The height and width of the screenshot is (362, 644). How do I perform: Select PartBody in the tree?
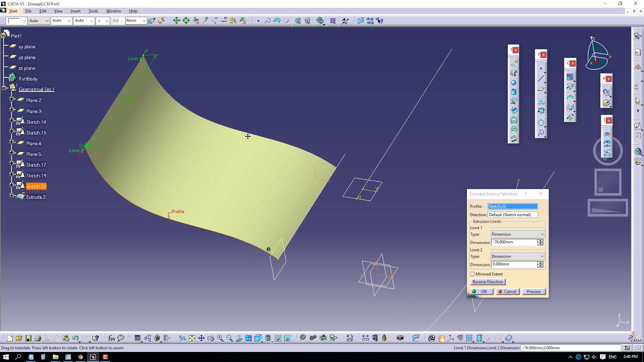tap(28, 79)
